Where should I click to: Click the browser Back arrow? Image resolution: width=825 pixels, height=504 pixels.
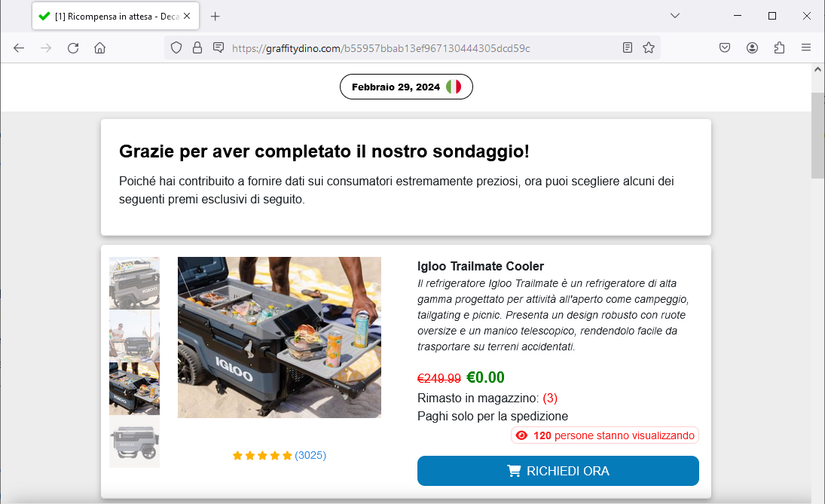(x=19, y=48)
